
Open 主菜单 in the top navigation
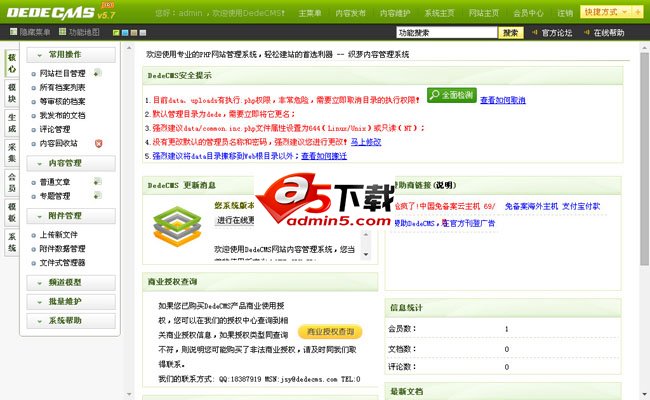pyautogui.click(x=310, y=13)
